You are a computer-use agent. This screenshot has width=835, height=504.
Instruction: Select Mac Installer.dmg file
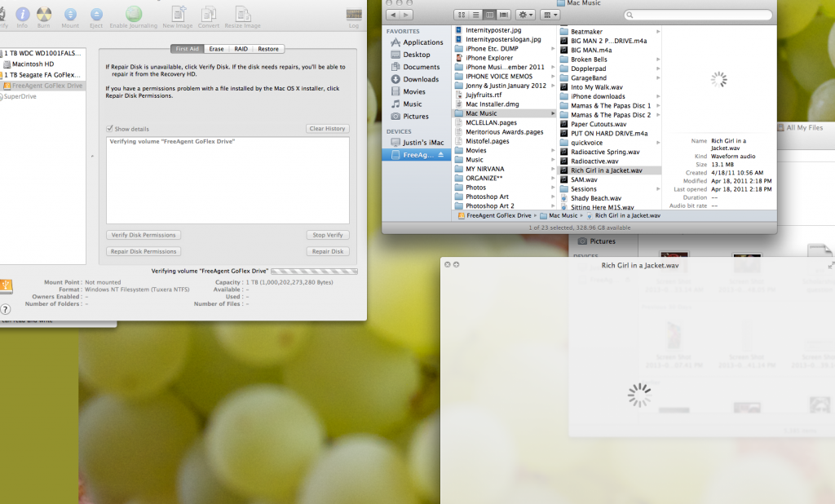(x=492, y=104)
